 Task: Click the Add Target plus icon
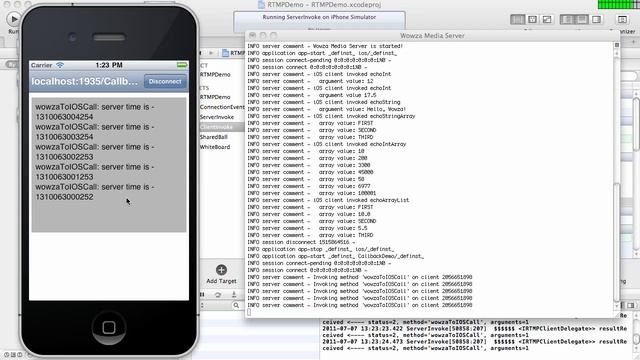[221, 270]
